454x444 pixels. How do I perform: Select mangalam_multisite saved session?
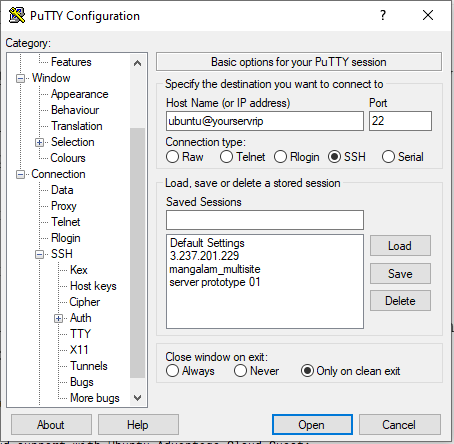pyautogui.click(x=215, y=269)
